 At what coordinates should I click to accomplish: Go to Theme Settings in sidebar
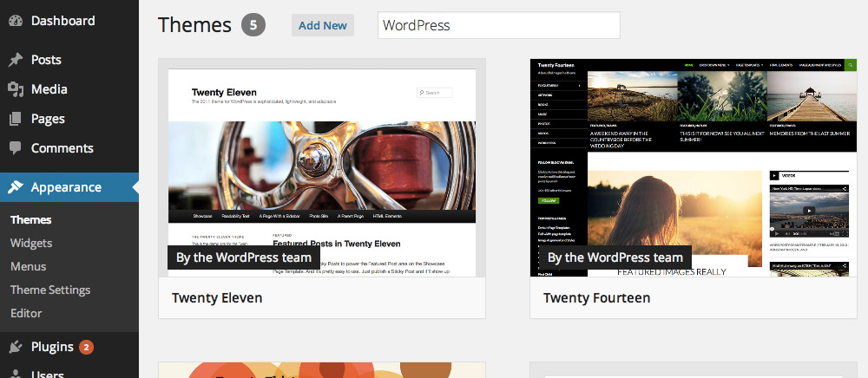click(50, 290)
